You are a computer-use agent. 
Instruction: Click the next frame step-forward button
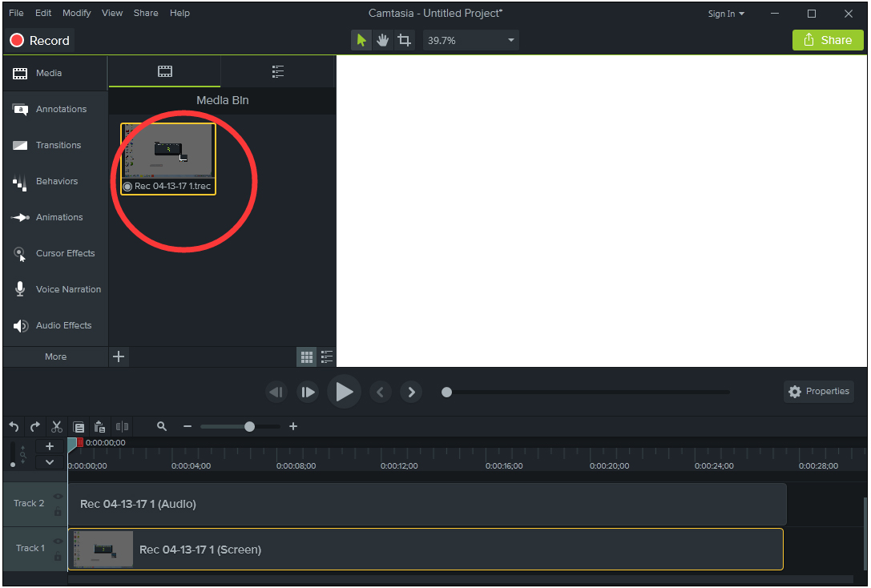[x=308, y=392]
